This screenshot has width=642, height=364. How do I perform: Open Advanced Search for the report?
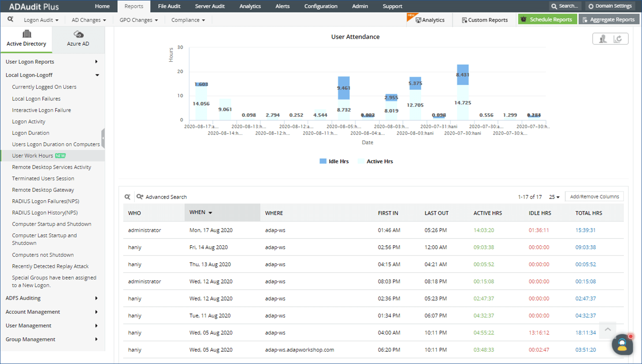coord(166,197)
